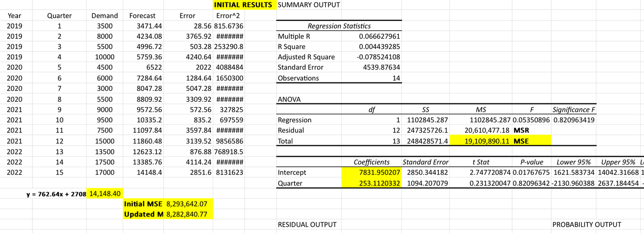
Task: Select the Updated MSE value 8,282,840.77
Action: [186, 214]
